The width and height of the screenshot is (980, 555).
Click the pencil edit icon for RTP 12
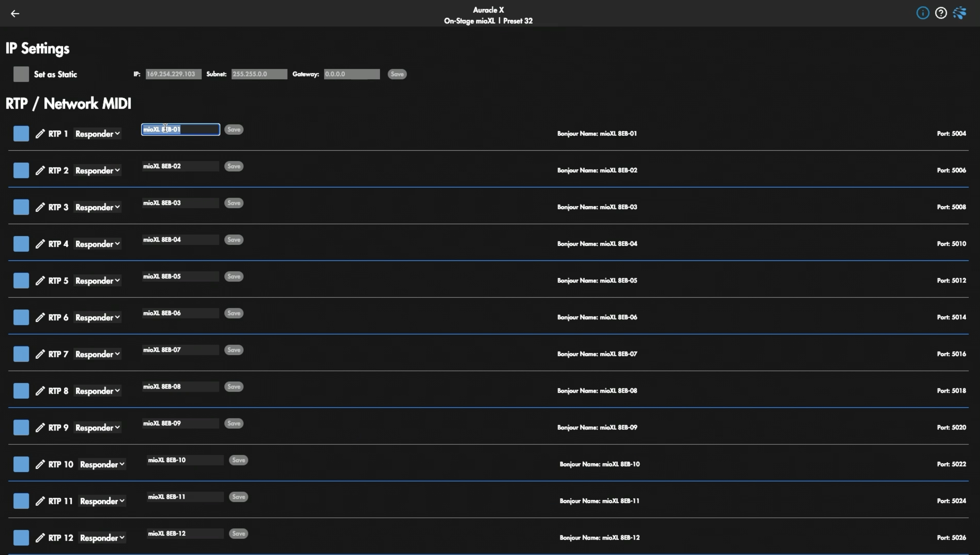coord(40,538)
